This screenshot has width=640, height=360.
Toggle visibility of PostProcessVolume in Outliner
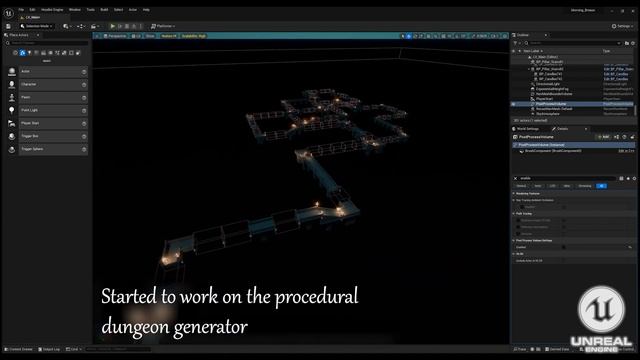(513, 104)
